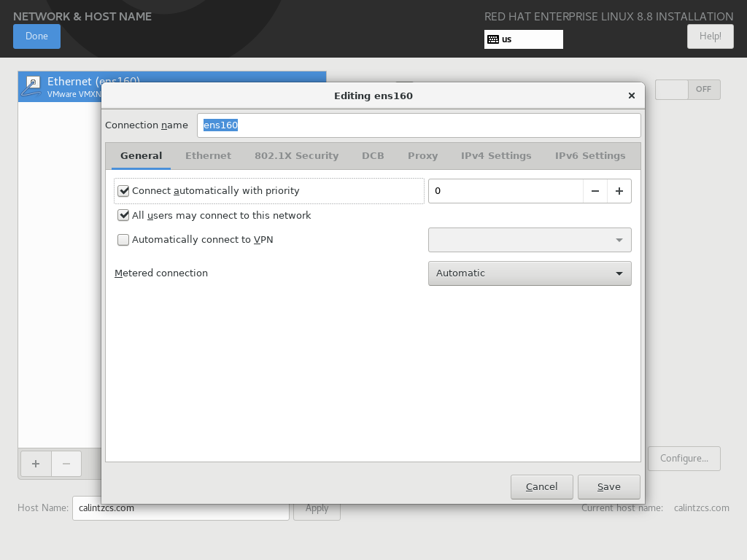Increase connection priority with plus button
Image resolution: width=747 pixels, height=560 pixels.
pos(619,191)
